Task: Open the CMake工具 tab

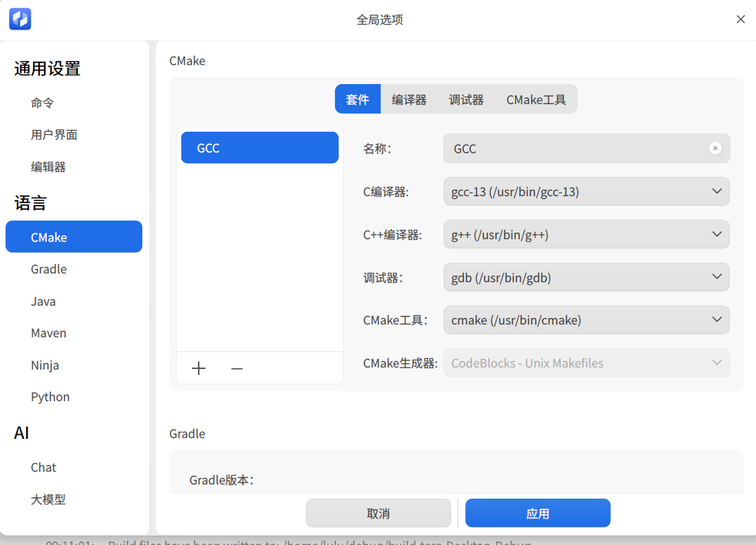Action: pyautogui.click(x=536, y=99)
